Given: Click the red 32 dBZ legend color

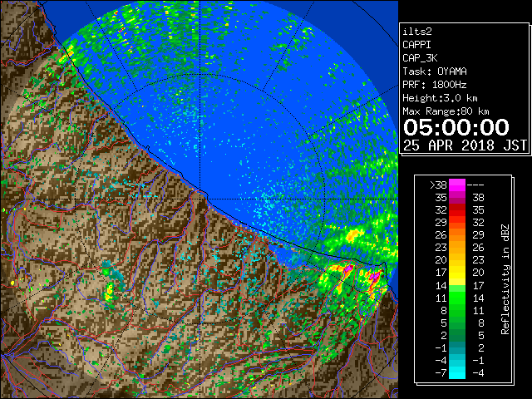Looking at the screenshot, I should tap(457, 210).
